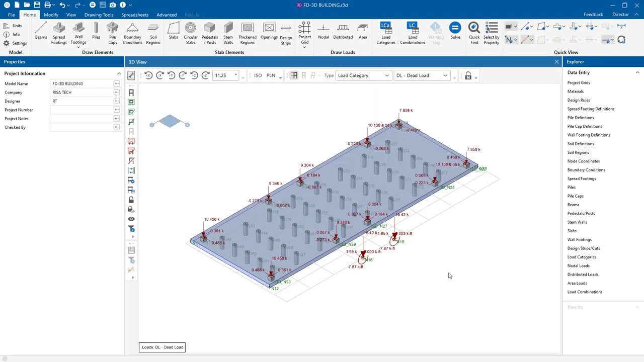Close the 3D View panel
Viewport: 644px width, 362px height.
pos(556,62)
